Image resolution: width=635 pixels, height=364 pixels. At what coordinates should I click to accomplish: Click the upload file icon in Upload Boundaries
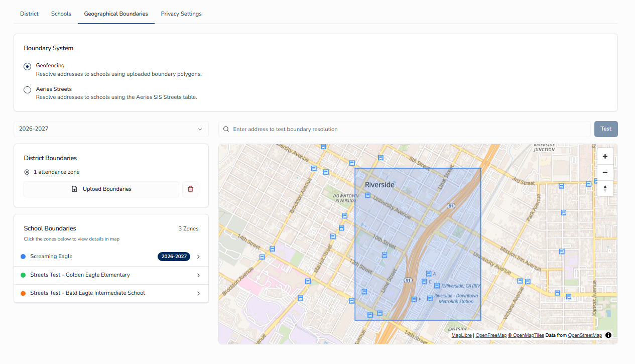coord(74,189)
